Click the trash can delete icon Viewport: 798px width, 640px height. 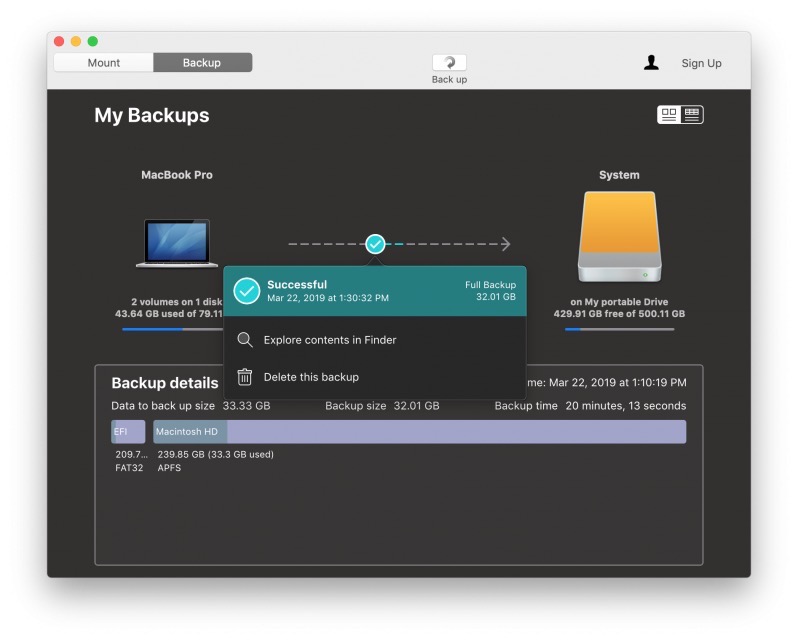coord(245,377)
